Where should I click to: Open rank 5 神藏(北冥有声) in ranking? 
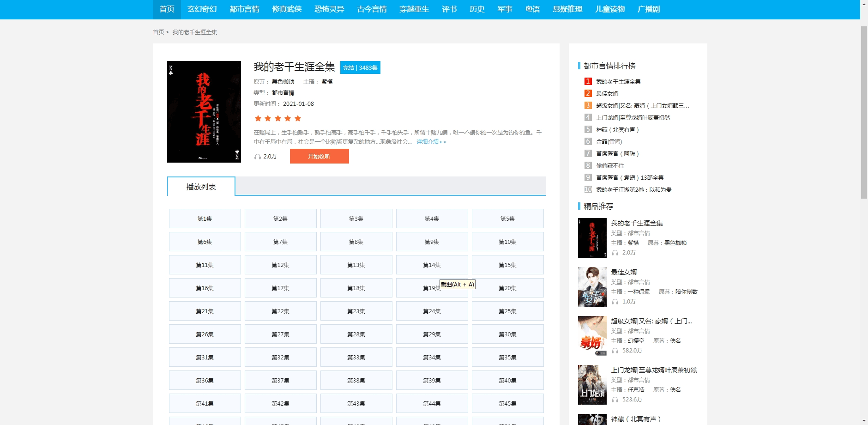coord(618,130)
